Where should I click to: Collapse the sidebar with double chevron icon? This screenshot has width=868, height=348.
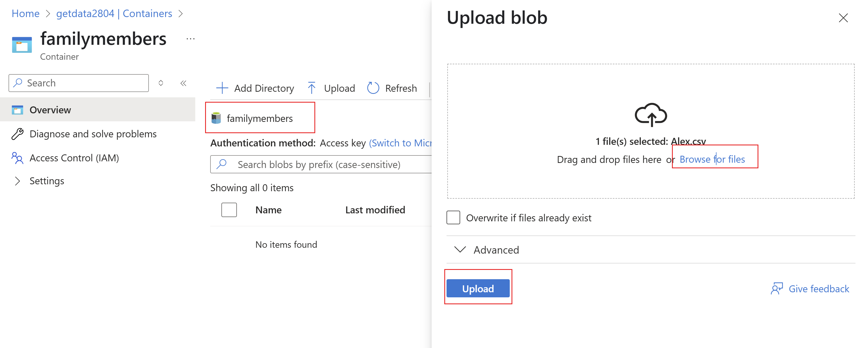point(183,83)
